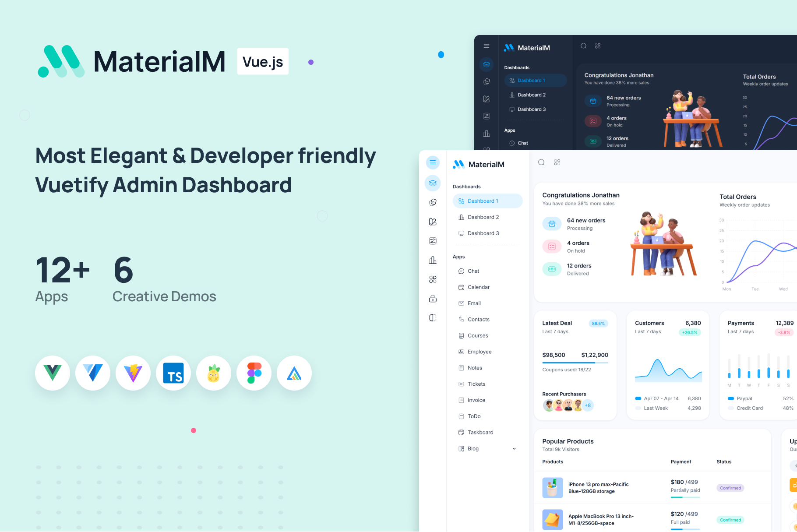Click the pineapple Pinia logo icon

(x=214, y=373)
